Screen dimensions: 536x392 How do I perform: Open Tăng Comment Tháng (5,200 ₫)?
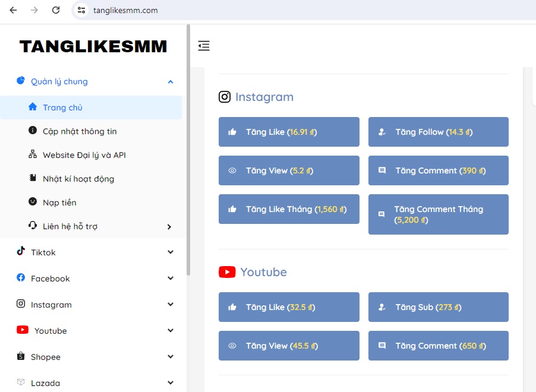(x=438, y=214)
